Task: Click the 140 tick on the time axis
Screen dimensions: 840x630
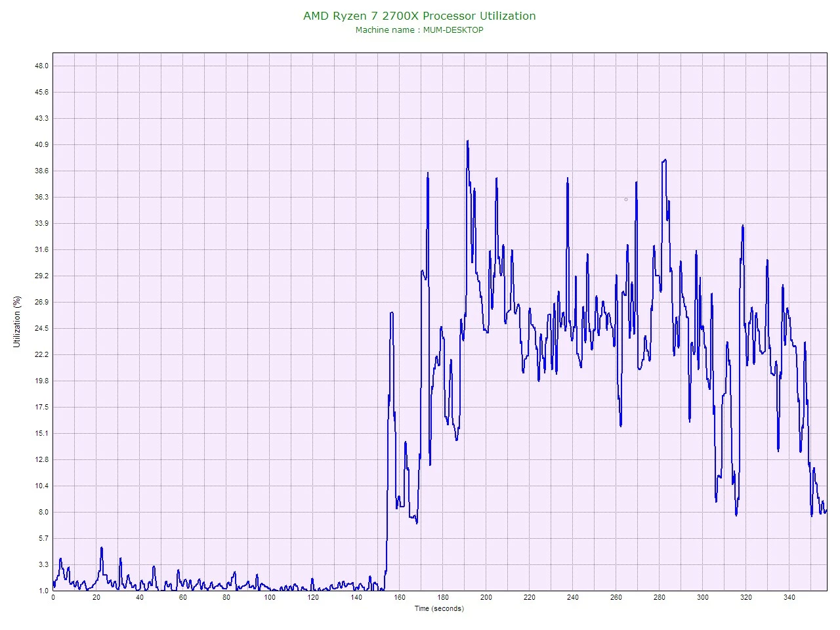Action: coord(356,597)
